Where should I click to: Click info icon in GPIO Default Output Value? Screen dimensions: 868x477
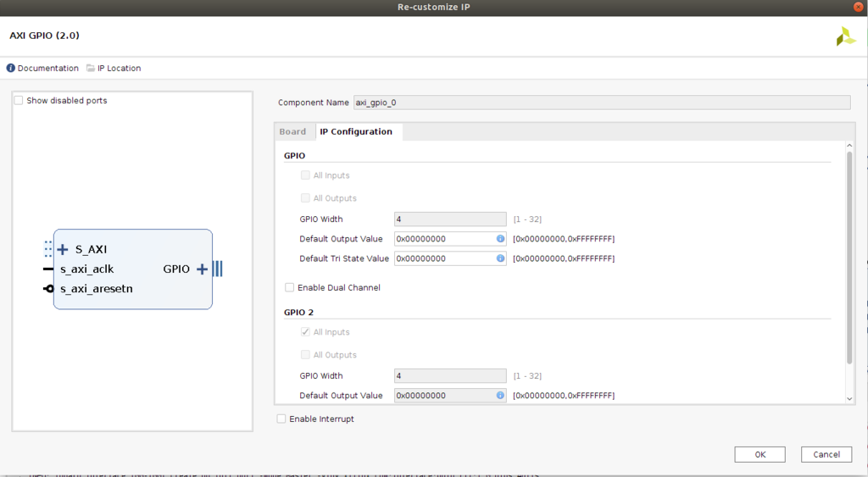(x=500, y=239)
